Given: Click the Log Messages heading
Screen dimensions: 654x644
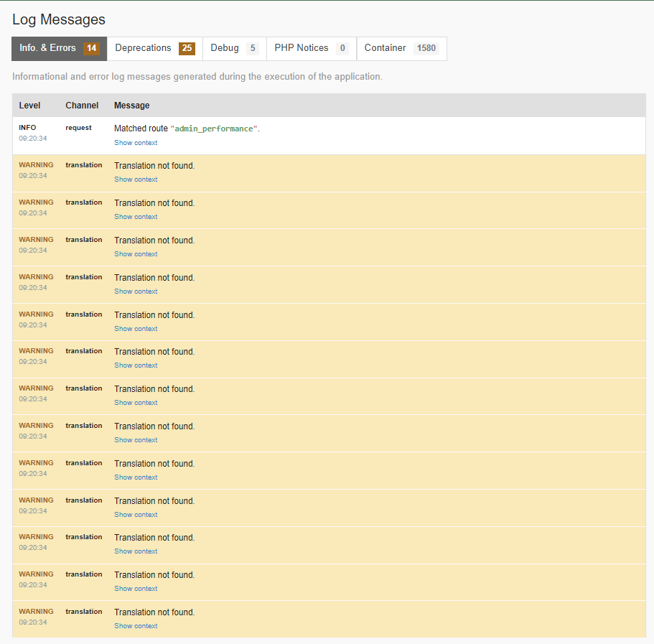Looking at the screenshot, I should [59, 19].
